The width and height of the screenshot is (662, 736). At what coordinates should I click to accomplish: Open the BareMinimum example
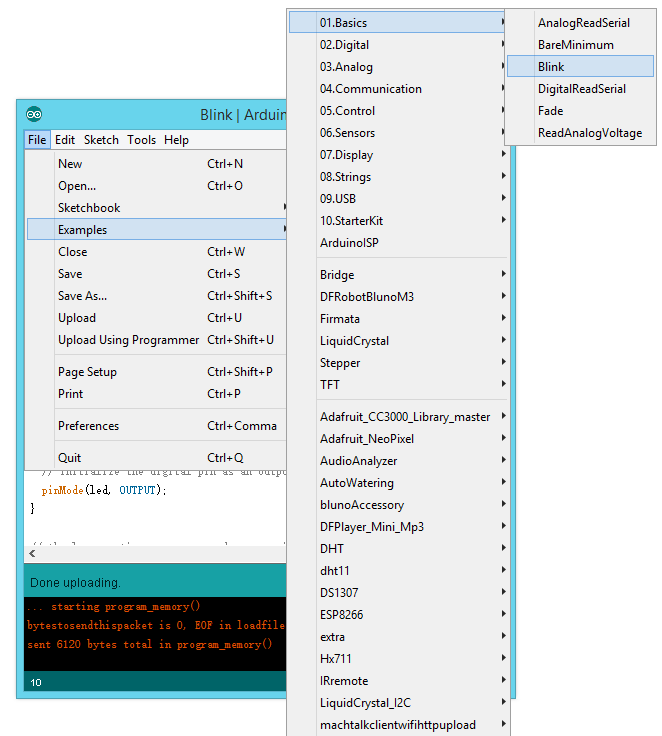coord(580,45)
